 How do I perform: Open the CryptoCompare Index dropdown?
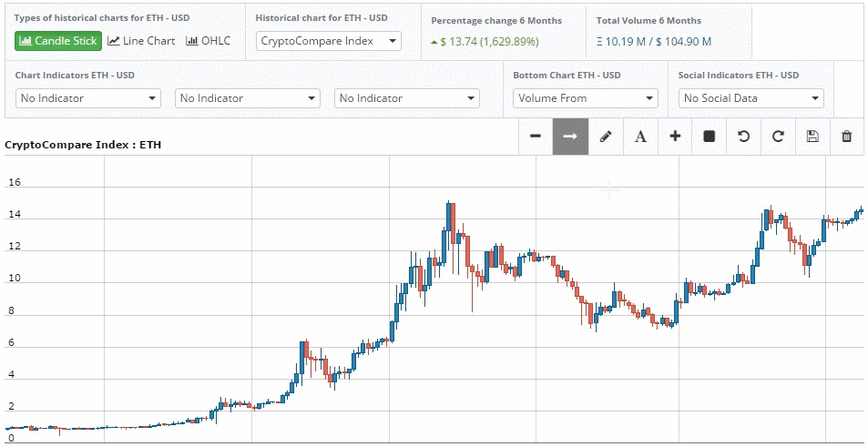click(329, 41)
